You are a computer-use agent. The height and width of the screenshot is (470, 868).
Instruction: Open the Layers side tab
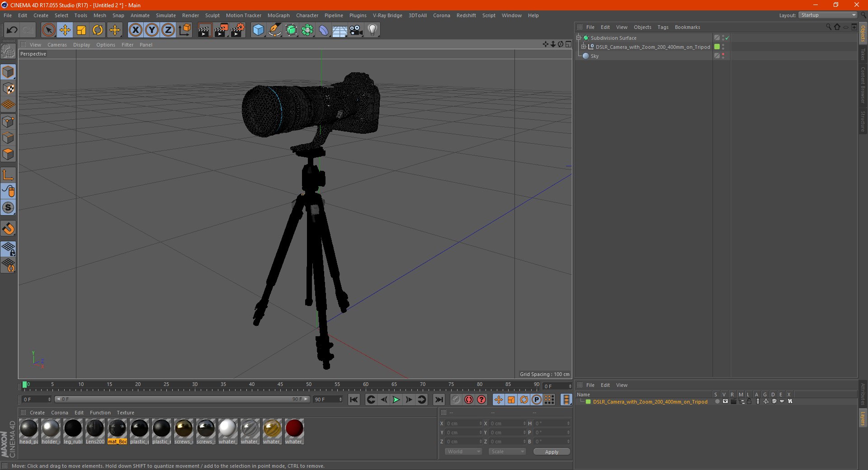(x=863, y=418)
